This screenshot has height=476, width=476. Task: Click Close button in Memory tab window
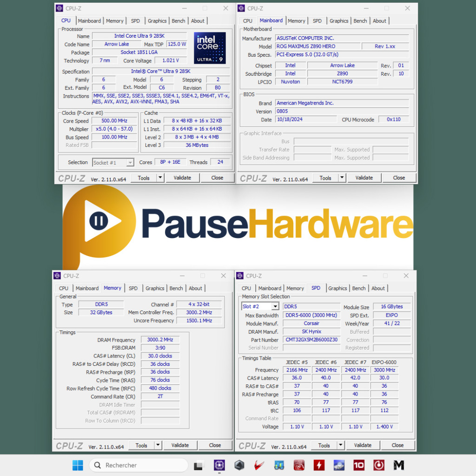point(215,445)
